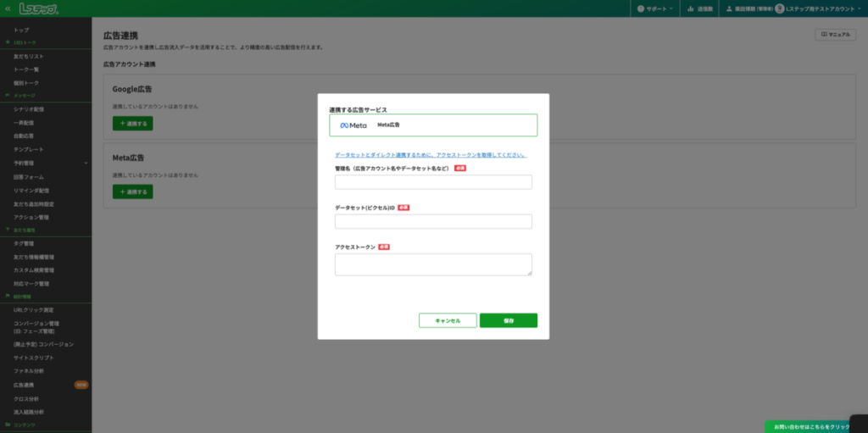Click the 送信数 bar chart icon

[689, 8]
